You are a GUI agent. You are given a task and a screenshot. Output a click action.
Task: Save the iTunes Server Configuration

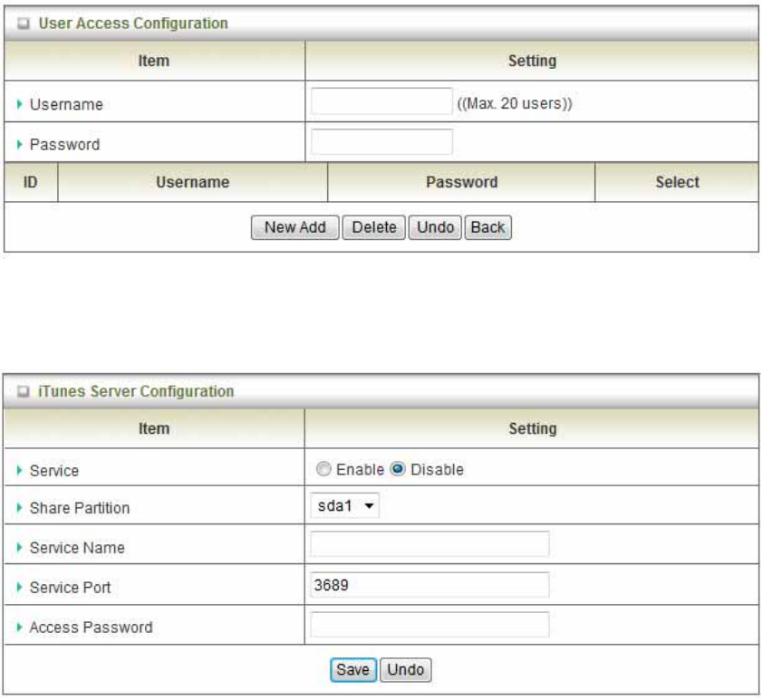coord(353,670)
